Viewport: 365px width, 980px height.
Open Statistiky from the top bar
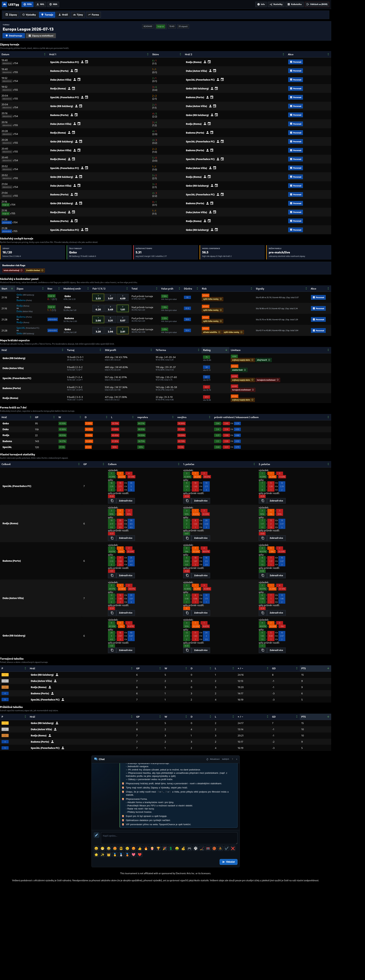tap(276, 4)
